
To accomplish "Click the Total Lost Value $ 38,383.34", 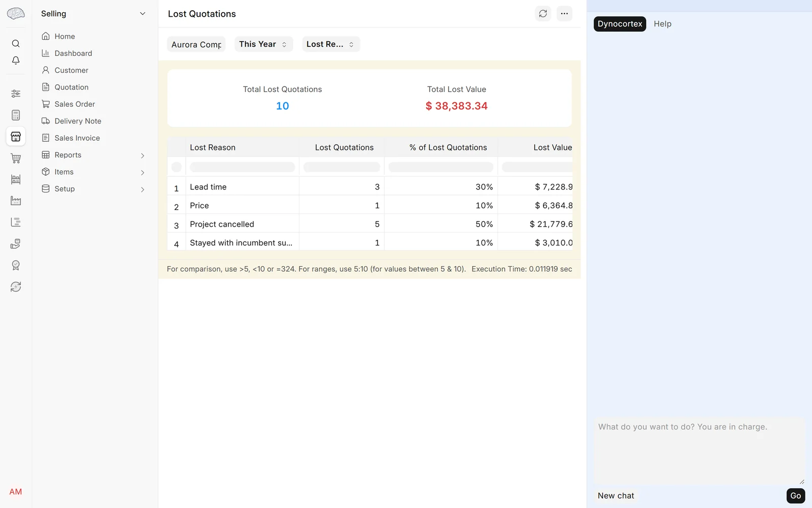I will (x=456, y=106).
